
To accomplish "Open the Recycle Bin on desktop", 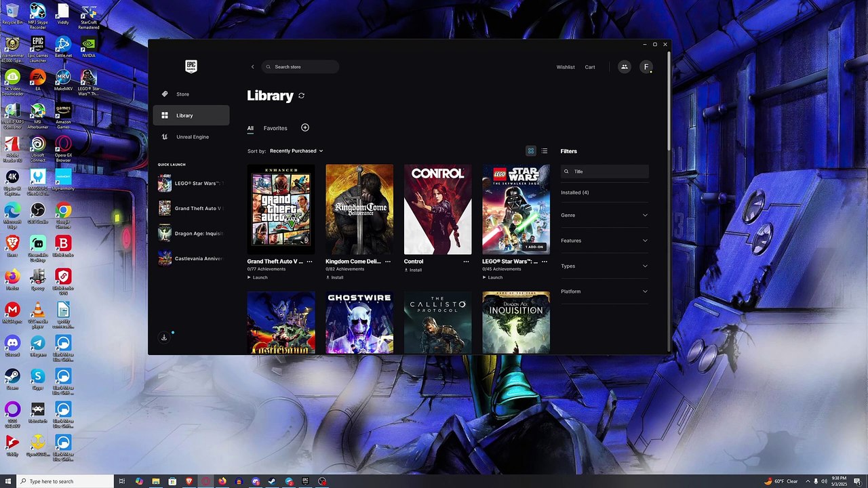I will pyautogui.click(x=12, y=14).
